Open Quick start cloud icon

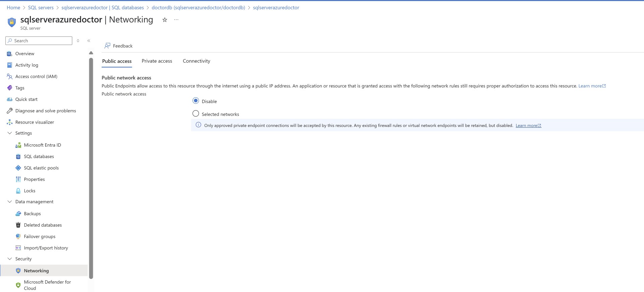click(x=9, y=99)
